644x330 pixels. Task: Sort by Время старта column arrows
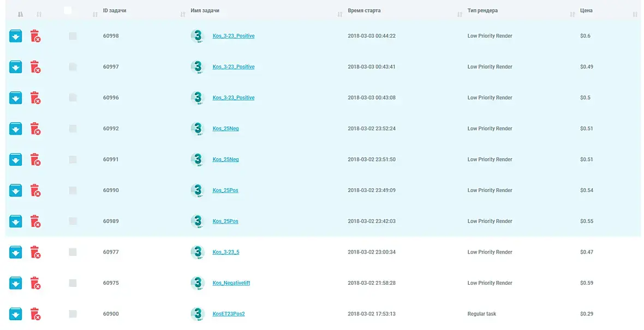460,15
